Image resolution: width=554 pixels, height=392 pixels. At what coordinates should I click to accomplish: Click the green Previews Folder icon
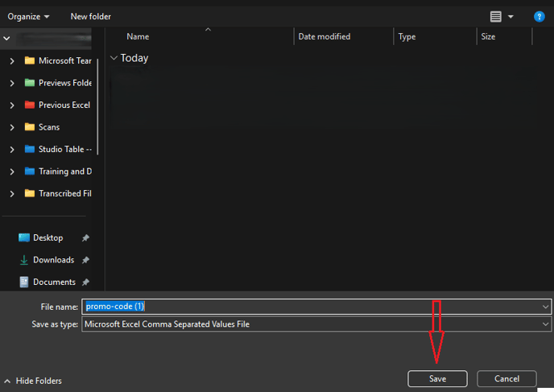(x=30, y=83)
